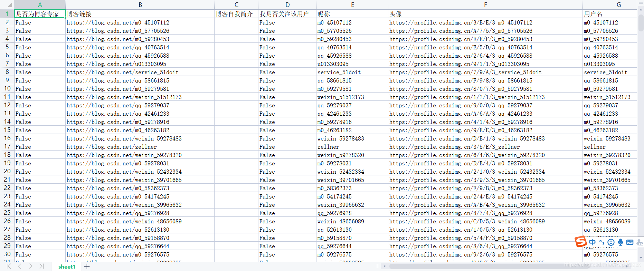Click blog link cell blog.csdn.net/weixin_48656089
Screen dimensions: 644x271
click(140, 221)
